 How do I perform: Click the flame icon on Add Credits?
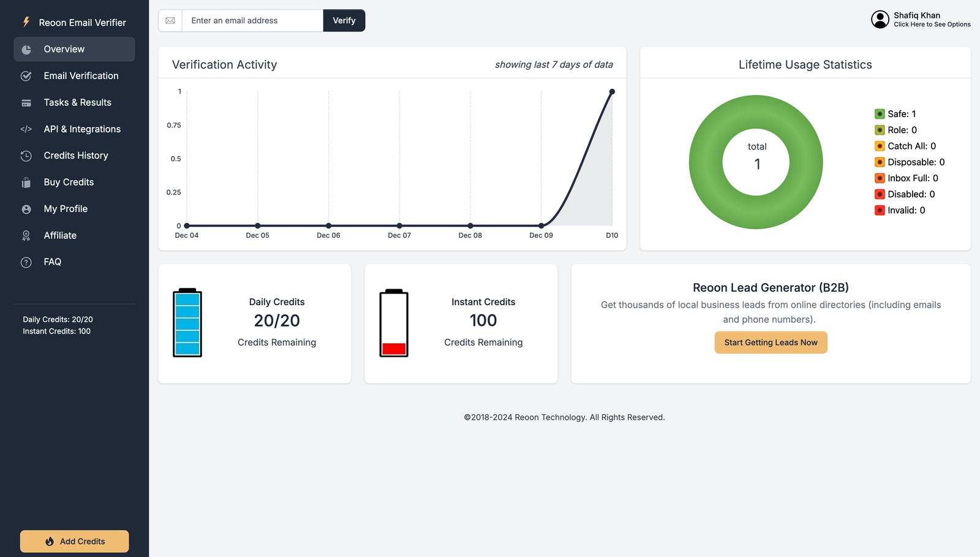(x=50, y=542)
